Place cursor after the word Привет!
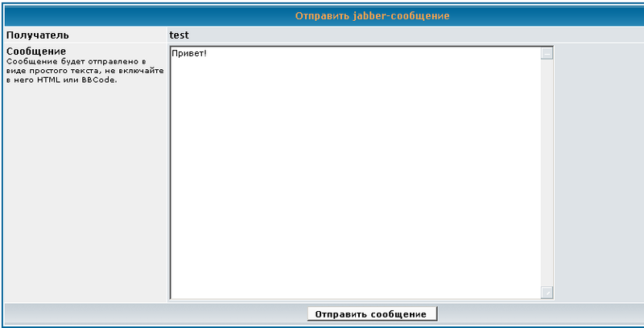 [208, 55]
